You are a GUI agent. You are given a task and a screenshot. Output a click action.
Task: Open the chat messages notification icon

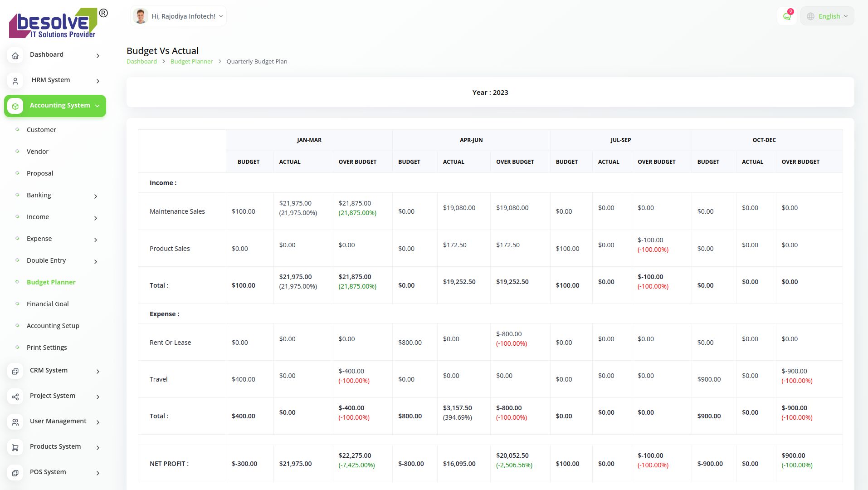tap(787, 16)
